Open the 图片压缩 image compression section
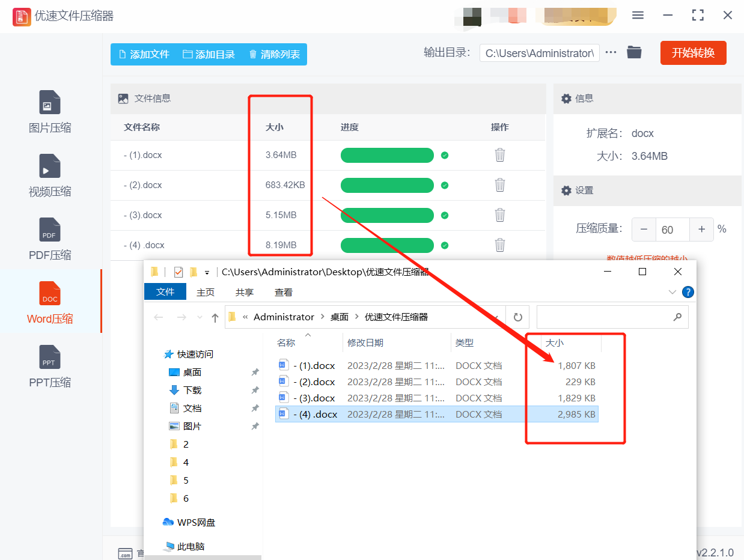Screen dimensions: 744x560 (x=50, y=111)
